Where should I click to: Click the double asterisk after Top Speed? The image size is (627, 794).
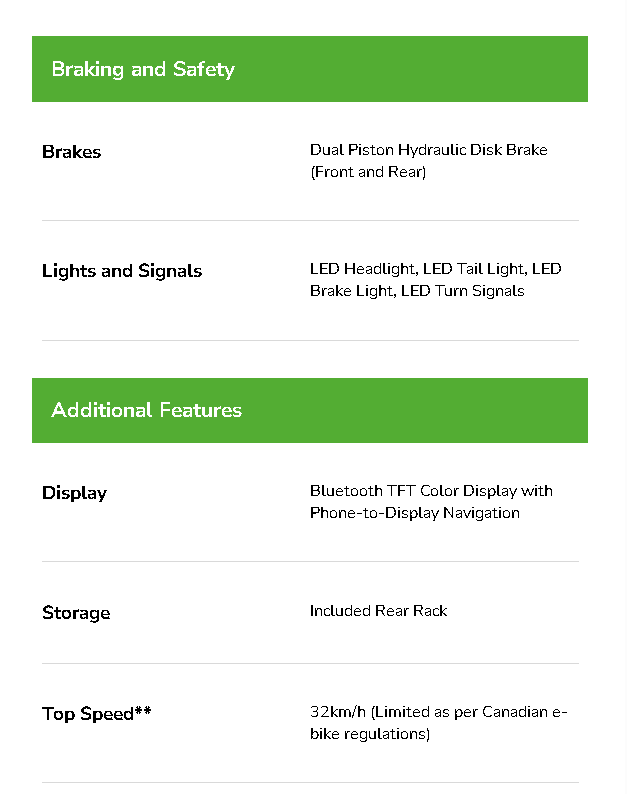(143, 712)
